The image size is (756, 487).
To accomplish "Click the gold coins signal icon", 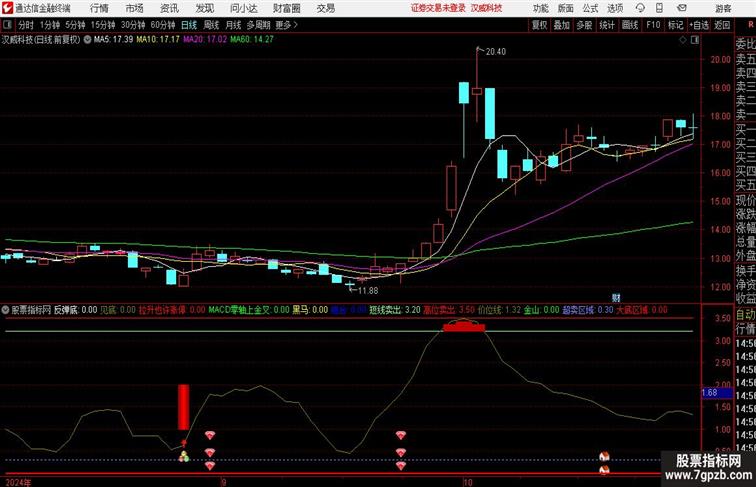I will click(184, 457).
